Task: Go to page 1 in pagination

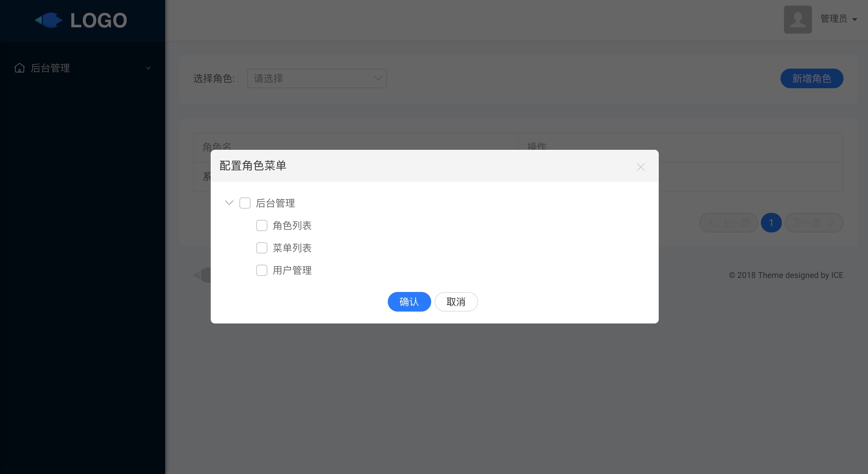Action: click(x=771, y=223)
